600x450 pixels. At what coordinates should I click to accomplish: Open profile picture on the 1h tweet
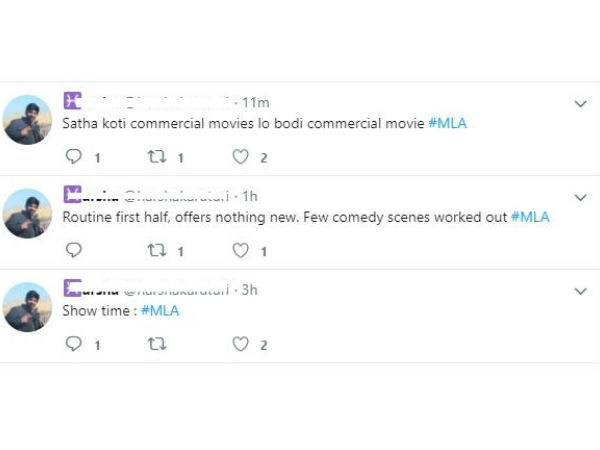(27, 213)
